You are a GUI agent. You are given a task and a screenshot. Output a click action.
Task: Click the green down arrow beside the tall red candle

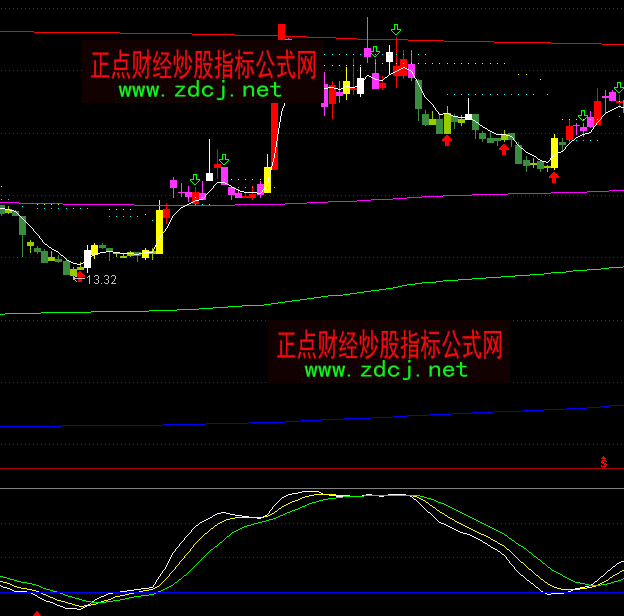tap(223, 159)
